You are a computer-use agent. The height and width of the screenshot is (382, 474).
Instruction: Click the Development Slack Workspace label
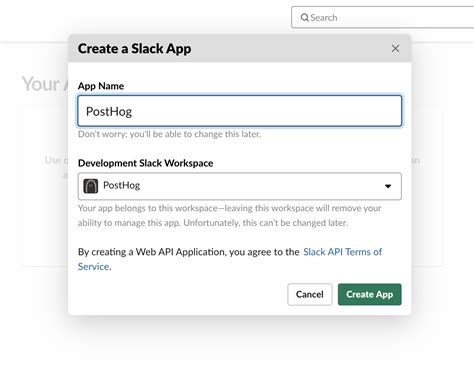coord(146,163)
